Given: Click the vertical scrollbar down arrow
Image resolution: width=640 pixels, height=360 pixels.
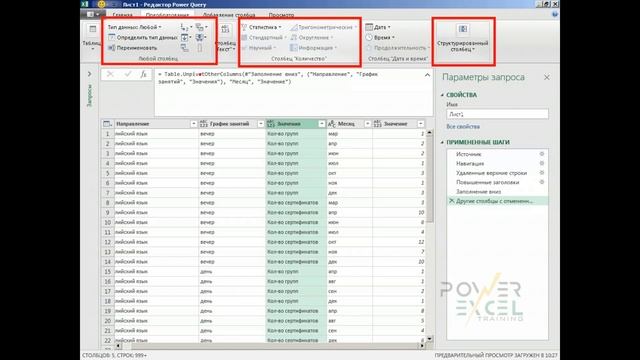Looking at the screenshot, I should [x=429, y=339].
